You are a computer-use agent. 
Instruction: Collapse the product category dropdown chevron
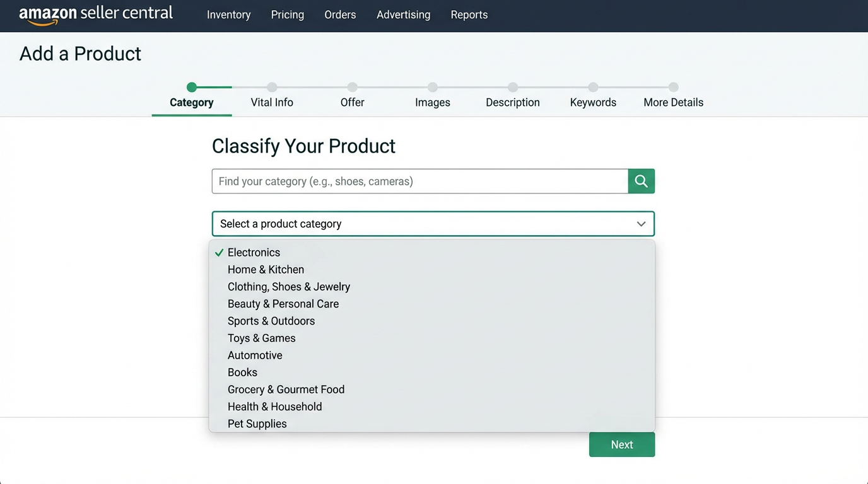click(x=641, y=224)
